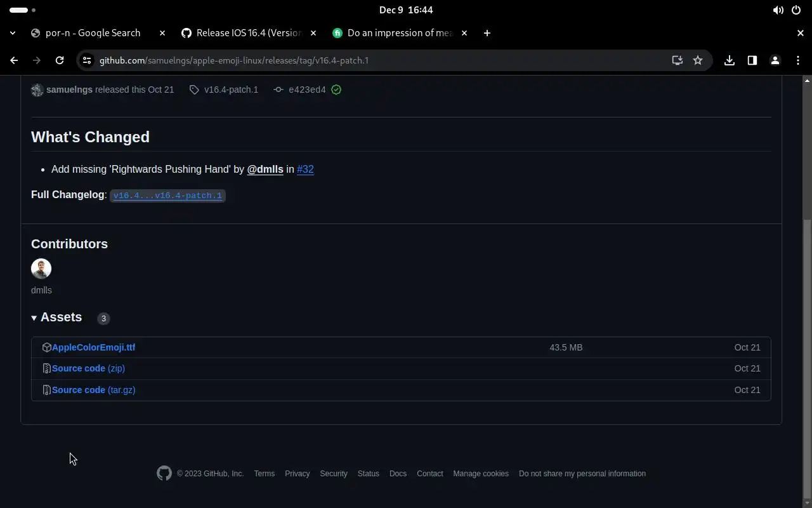
Task: Click the dmlls contributor avatar
Action: click(x=41, y=269)
